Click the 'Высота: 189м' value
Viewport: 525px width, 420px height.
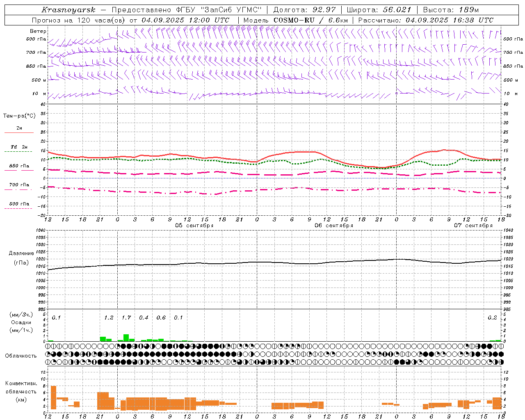click(x=451, y=10)
